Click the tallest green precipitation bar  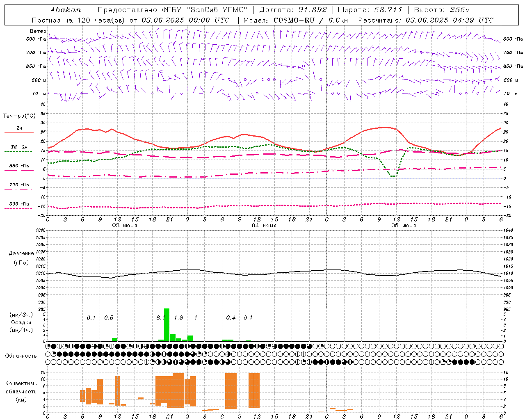[x=167, y=325]
